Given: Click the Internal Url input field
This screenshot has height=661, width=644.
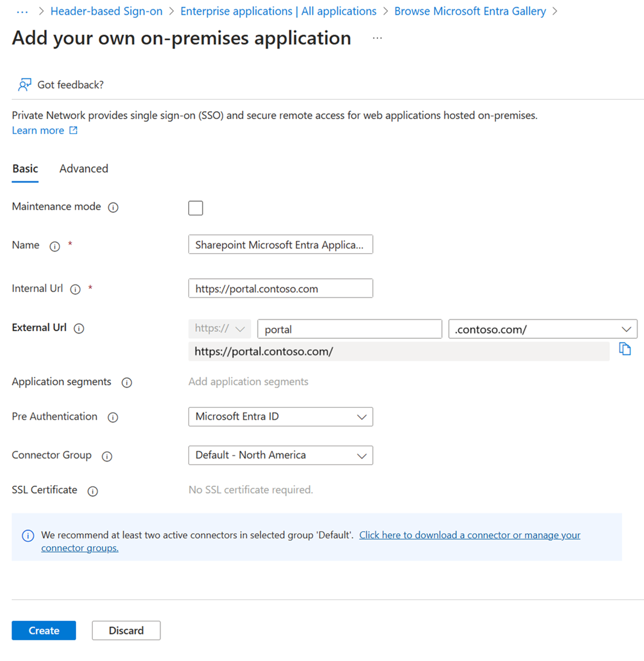Looking at the screenshot, I should click(280, 288).
